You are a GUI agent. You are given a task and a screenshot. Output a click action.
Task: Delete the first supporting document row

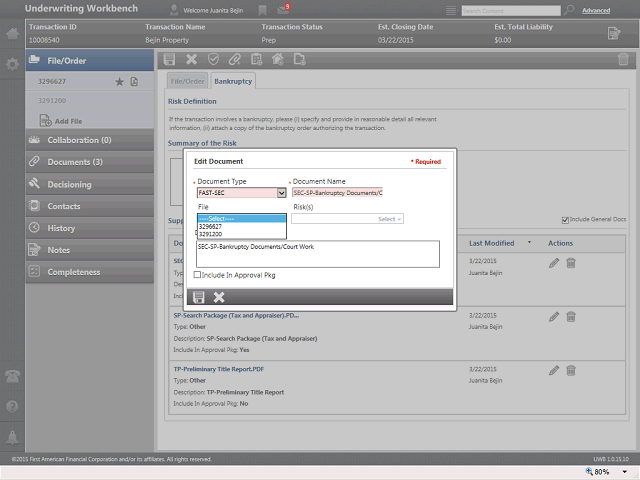[x=571, y=263]
